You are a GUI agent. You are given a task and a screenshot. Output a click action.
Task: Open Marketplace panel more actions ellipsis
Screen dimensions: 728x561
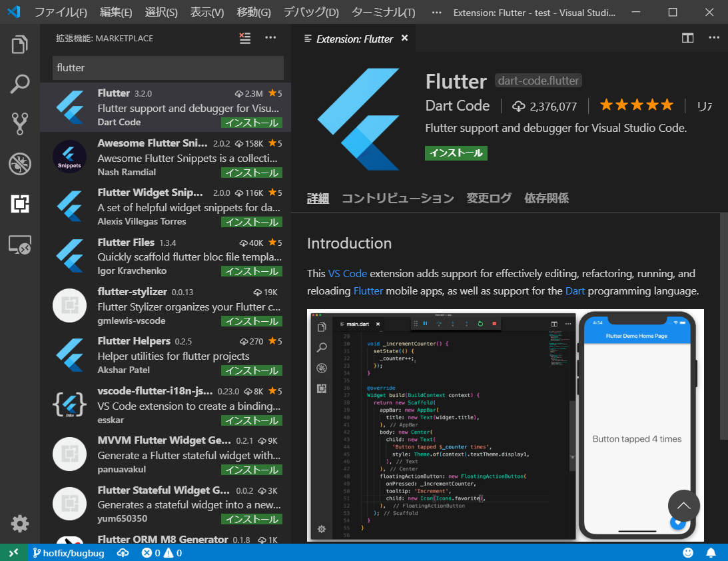(270, 37)
